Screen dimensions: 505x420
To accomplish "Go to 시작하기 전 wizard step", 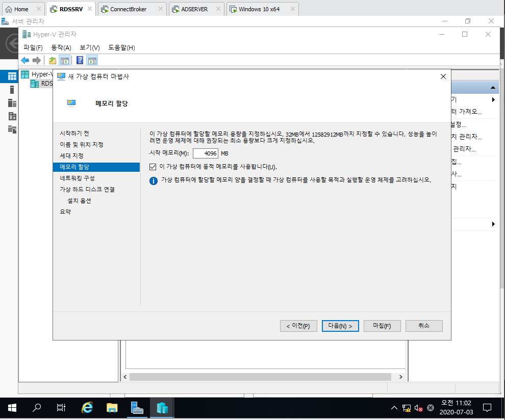I will click(74, 133).
